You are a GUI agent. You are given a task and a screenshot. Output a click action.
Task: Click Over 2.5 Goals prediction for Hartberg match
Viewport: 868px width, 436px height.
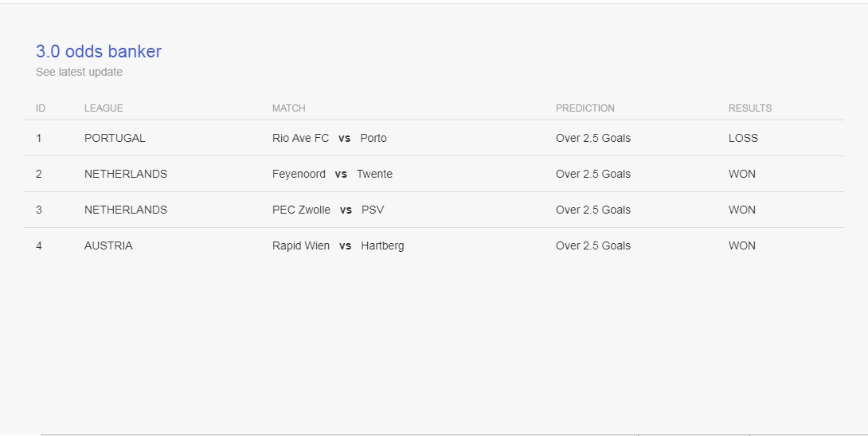(x=593, y=245)
